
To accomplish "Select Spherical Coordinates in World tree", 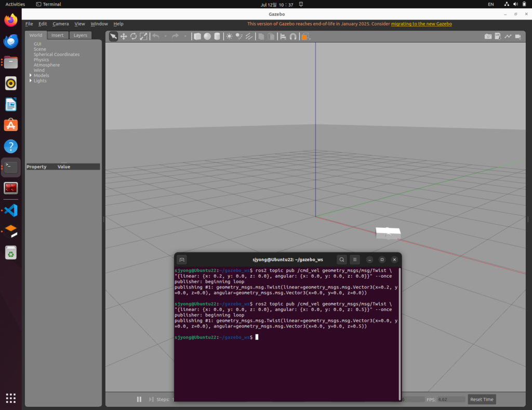I will tap(56, 54).
